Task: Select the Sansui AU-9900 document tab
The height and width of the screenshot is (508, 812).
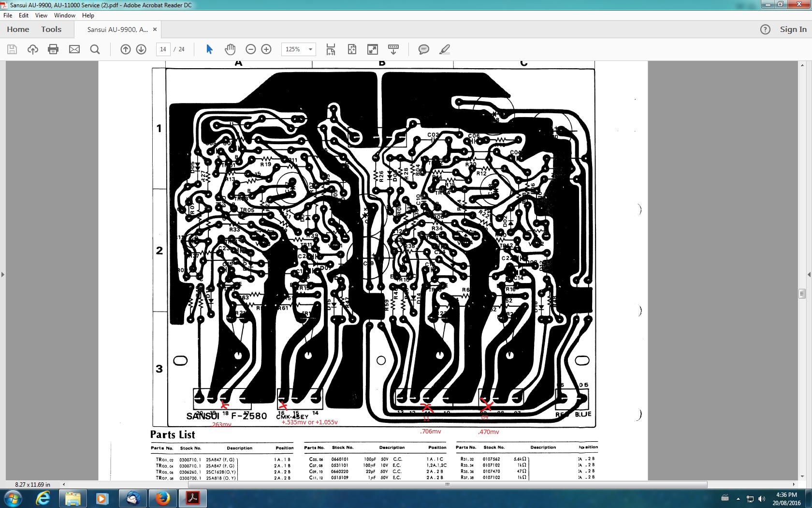Action: point(117,30)
